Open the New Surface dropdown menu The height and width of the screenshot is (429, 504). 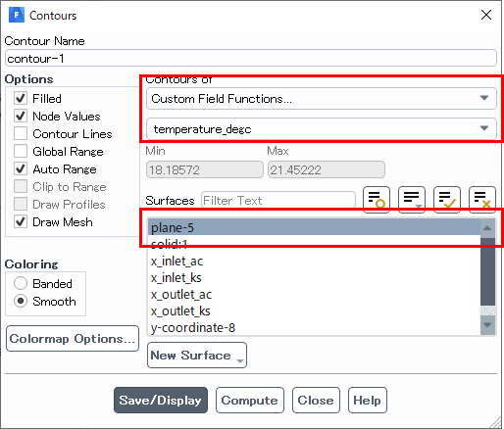[197, 356]
